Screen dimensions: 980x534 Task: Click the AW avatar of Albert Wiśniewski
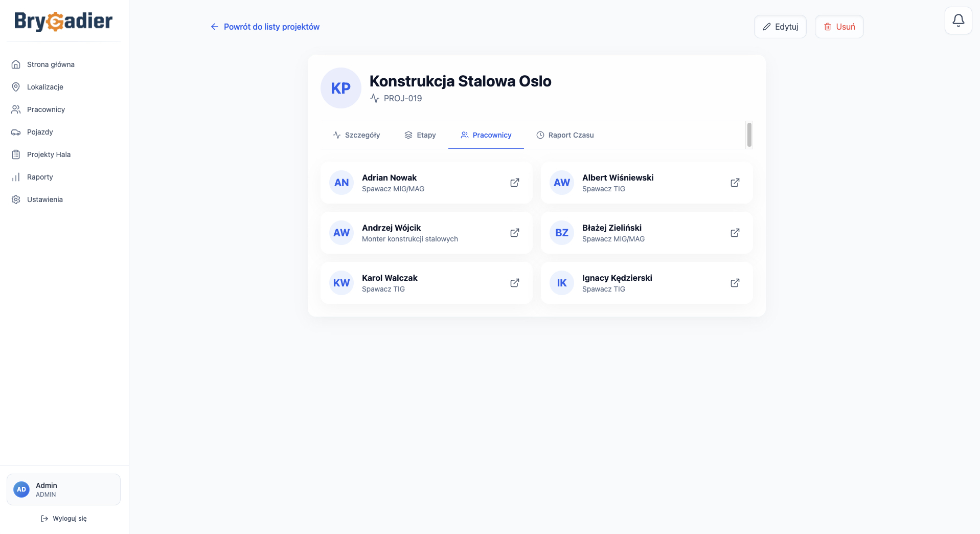[x=562, y=183]
